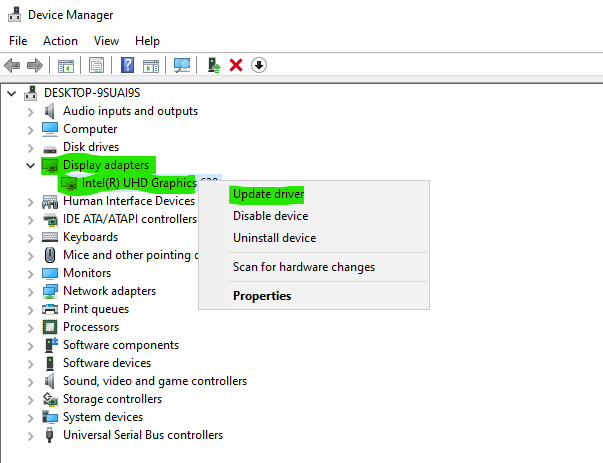Click the IDE ATA/ATAPI controllers icon
Screen dimensions: 603x463
pos(50,220)
